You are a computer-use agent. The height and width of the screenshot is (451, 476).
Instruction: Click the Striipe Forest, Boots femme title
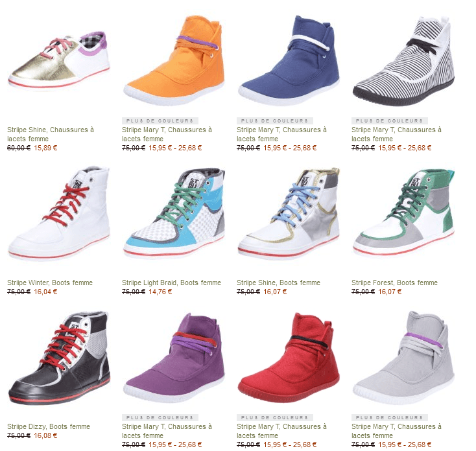tap(394, 283)
